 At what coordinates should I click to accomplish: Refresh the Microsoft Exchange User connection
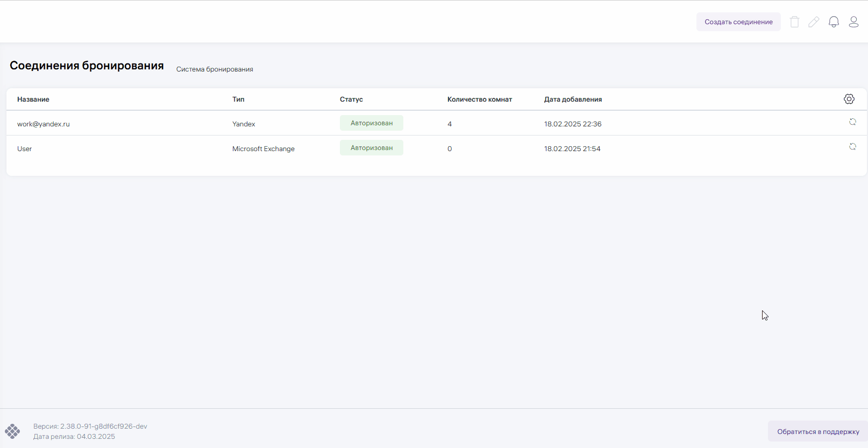click(x=852, y=147)
